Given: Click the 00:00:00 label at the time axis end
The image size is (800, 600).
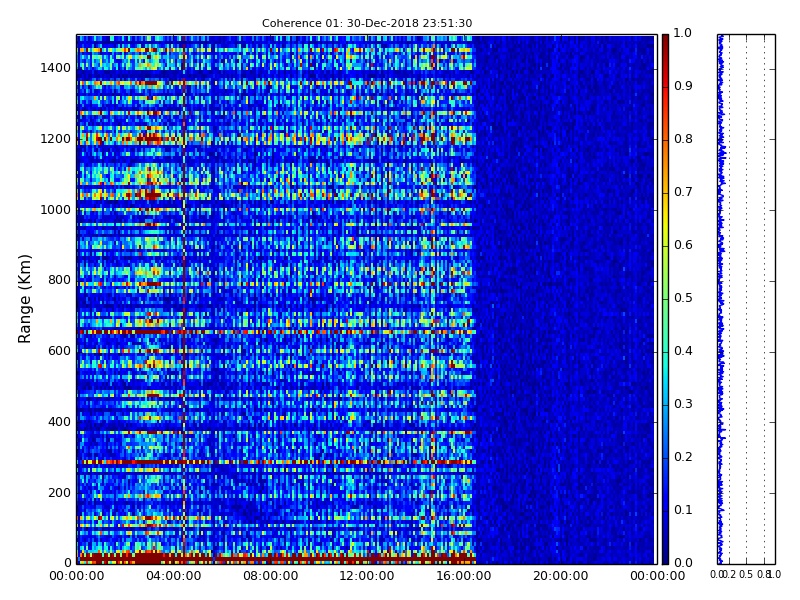Looking at the screenshot, I should point(657,577).
